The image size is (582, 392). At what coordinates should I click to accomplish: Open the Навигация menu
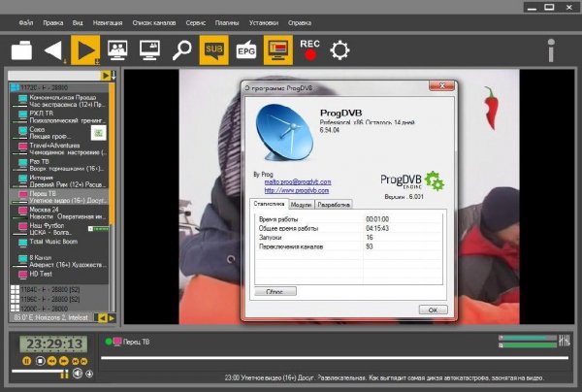tap(108, 23)
